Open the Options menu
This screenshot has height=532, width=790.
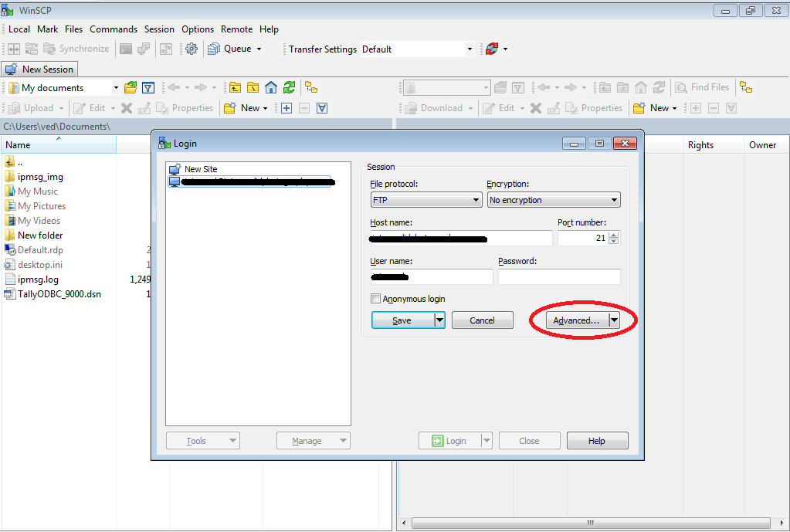(198, 29)
